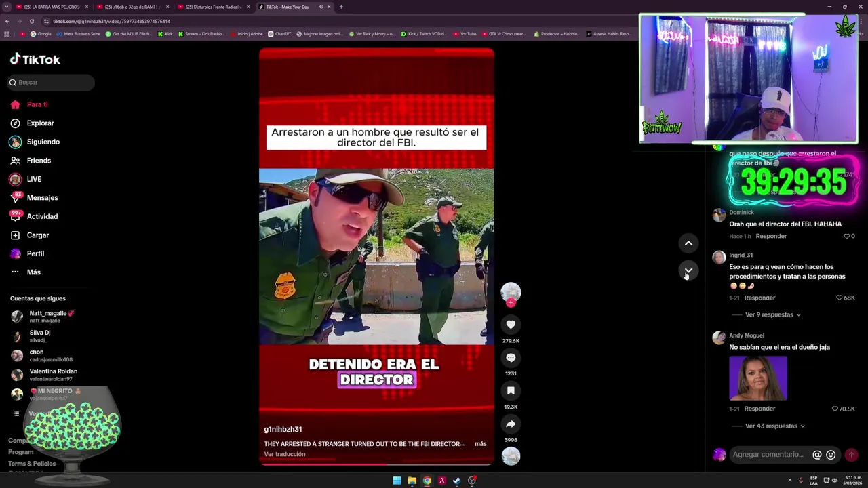The height and width of the screenshot is (488, 868).
Task: Click Ver traducción under the caption
Action: tap(284, 454)
